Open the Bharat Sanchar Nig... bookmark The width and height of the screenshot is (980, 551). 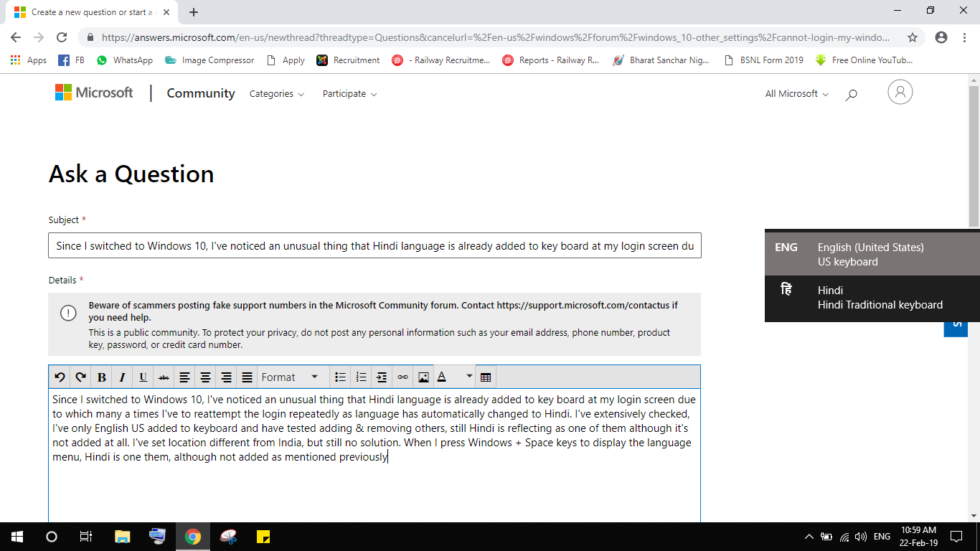point(661,60)
